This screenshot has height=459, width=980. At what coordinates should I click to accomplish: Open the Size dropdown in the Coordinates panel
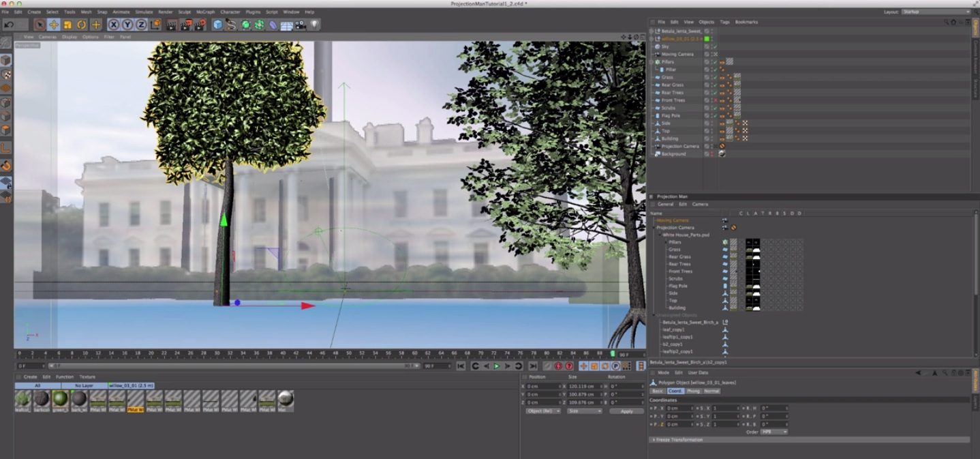583,411
